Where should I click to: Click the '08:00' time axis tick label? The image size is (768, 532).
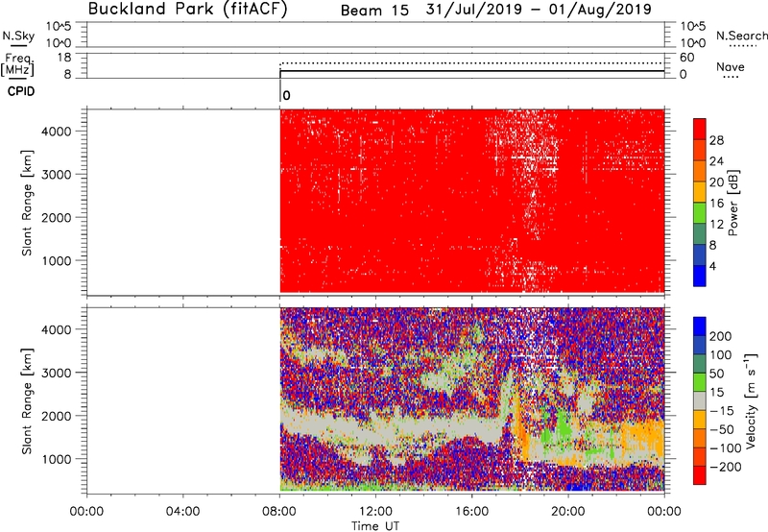pos(279,512)
